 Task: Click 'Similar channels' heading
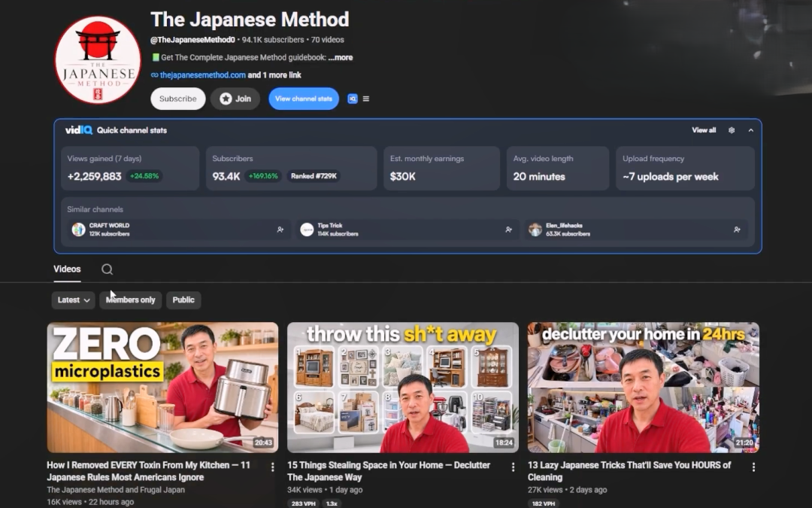[x=95, y=209]
